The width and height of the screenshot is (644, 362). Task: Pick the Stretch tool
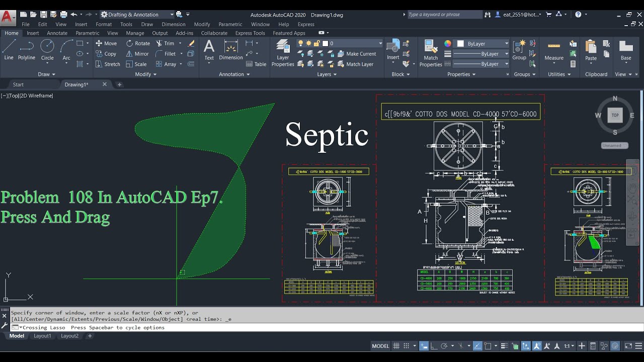pyautogui.click(x=108, y=64)
